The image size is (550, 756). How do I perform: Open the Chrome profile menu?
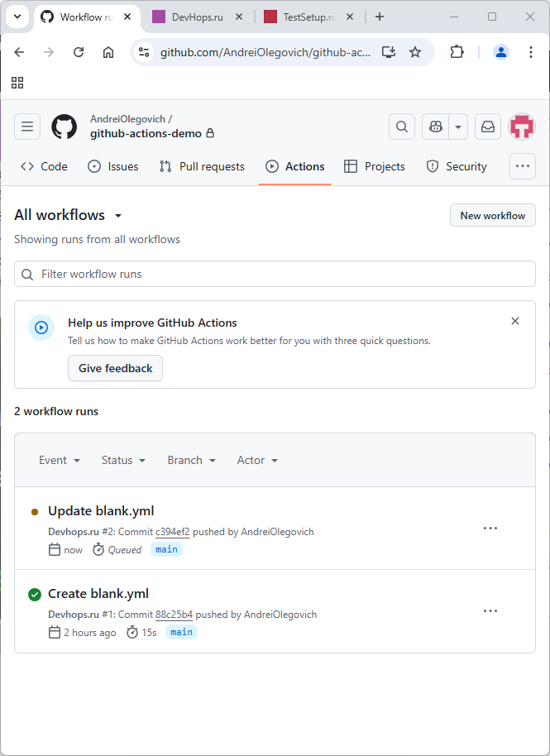tap(501, 52)
